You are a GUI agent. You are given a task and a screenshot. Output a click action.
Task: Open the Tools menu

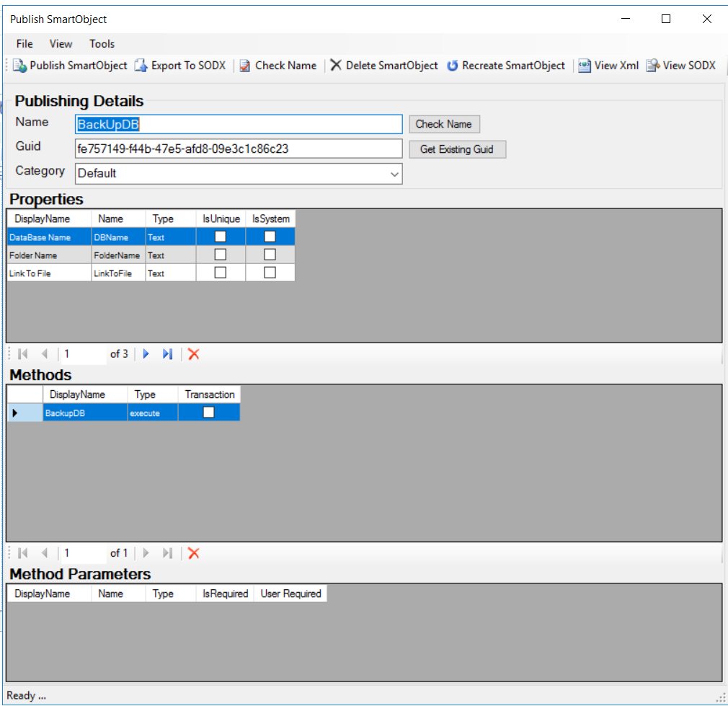(102, 44)
